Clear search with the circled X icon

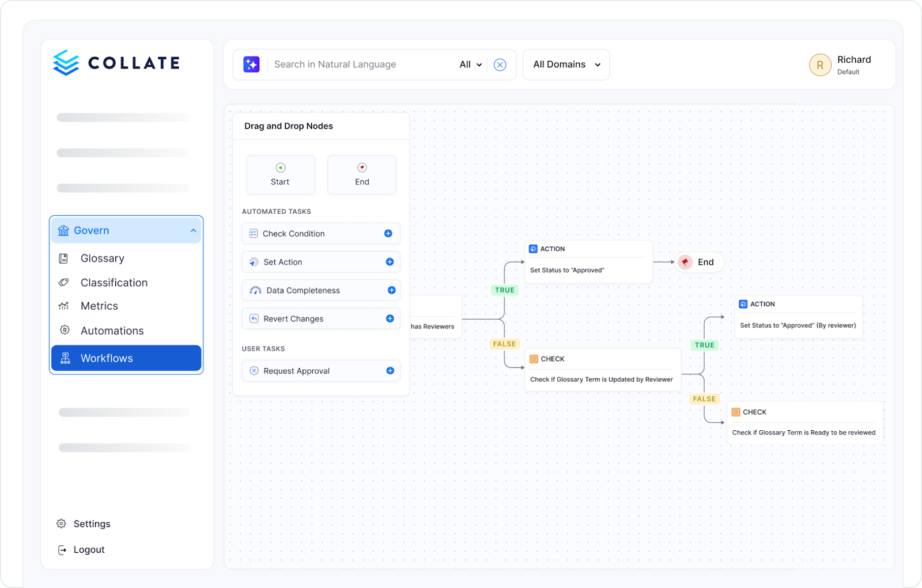point(500,65)
